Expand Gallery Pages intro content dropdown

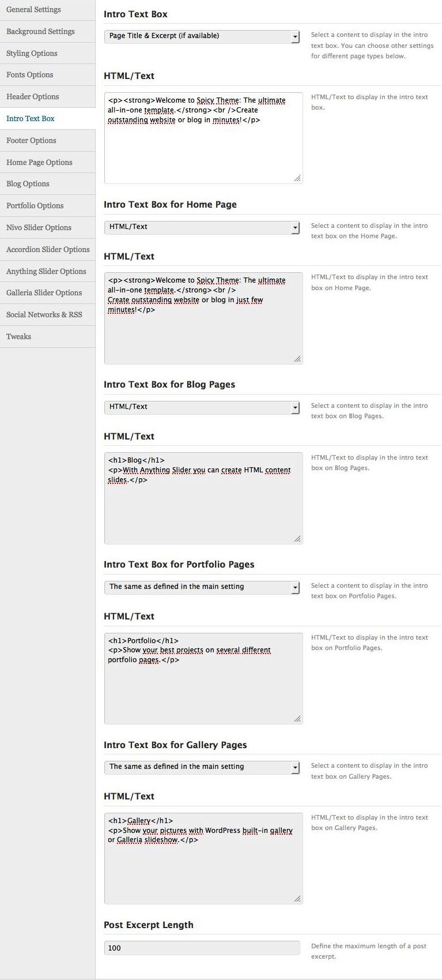[202, 767]
